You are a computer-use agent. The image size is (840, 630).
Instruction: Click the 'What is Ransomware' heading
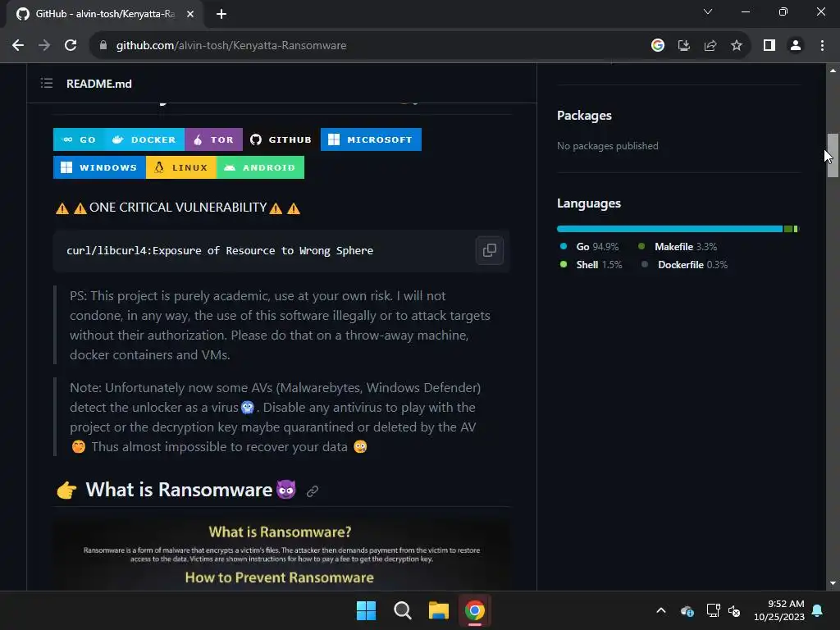click(179, 490)
